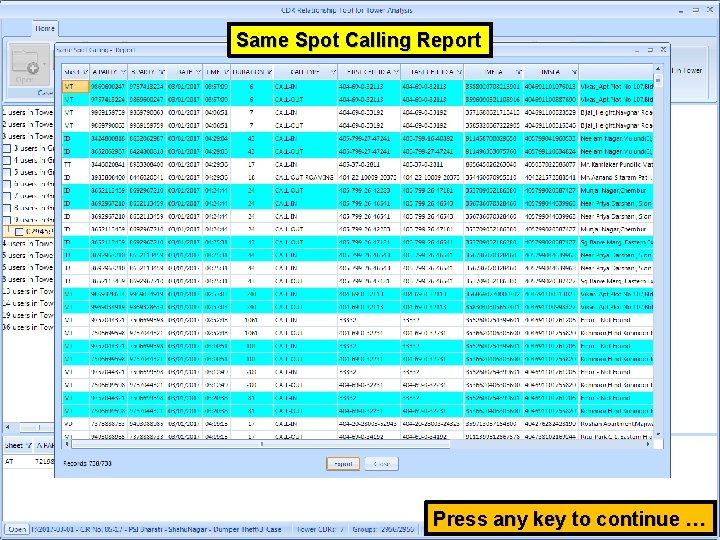720x540 pixels.
Task: Minimize the main CDR Relationship Tool window
Action: pyautogui.click(x=681, y=10)
